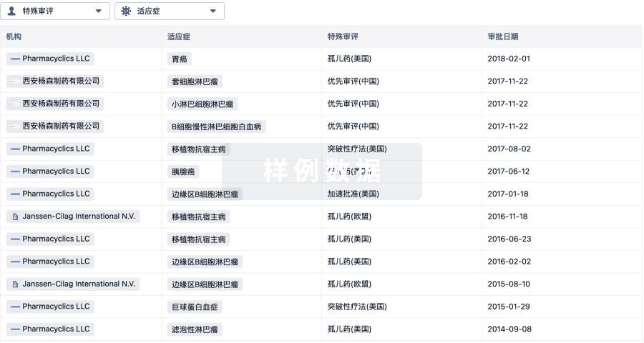Screen dimensions: 644x343
Task: Click the 西安杨森 logo in the B细胞慢性淋巴细胞白血病 row
Action: tap(15, 126)
